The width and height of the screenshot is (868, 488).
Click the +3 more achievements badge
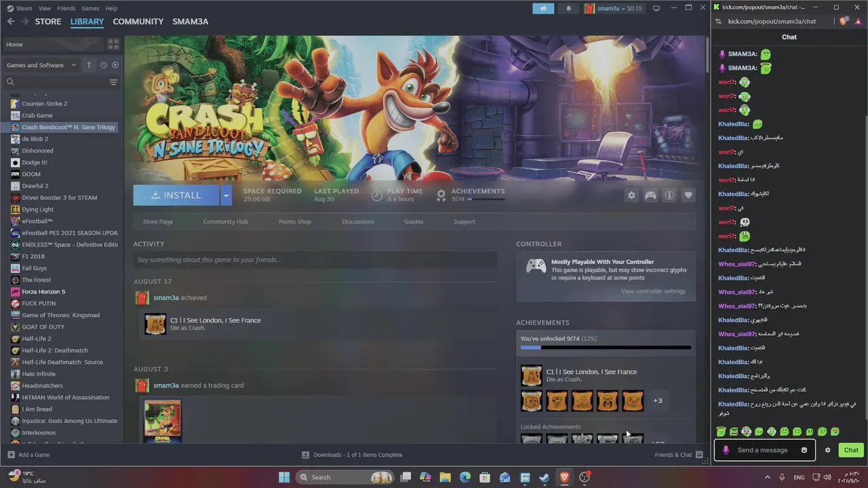(x=658, y=401)
